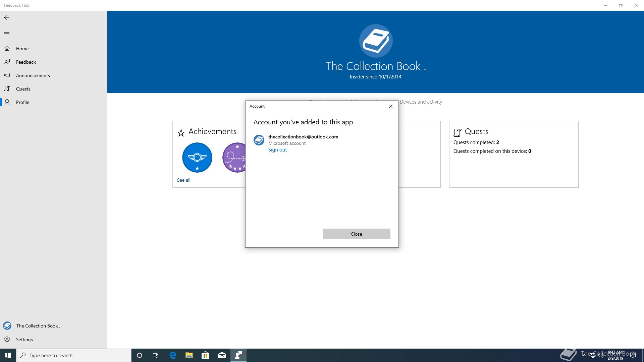
Task: Open Microsoft Store from taskbar
Action: point(206,355)
